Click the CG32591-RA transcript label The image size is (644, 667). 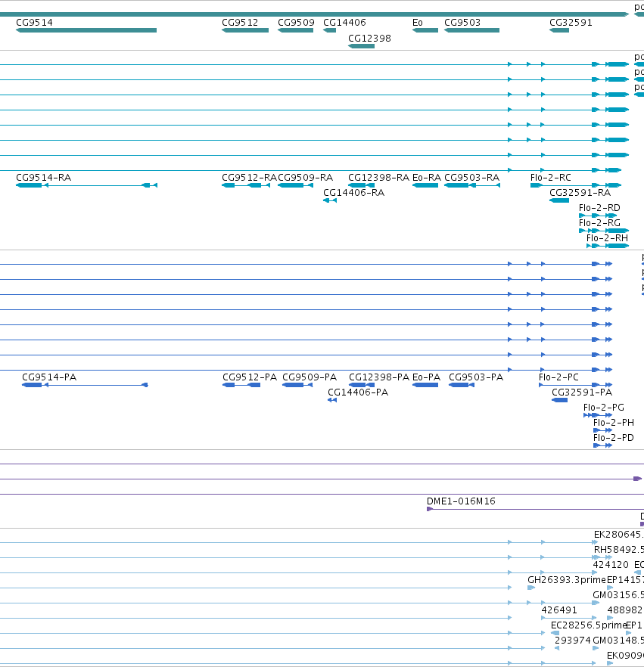(580, 193)
